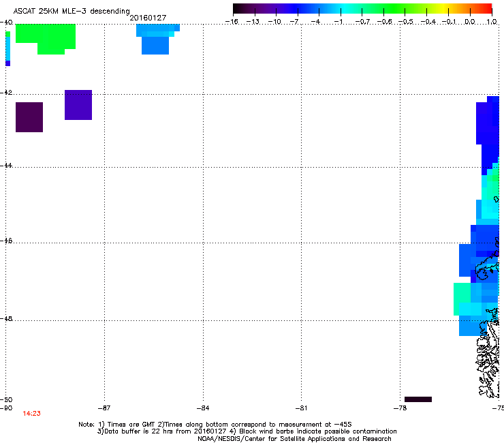Click the violet square at -42 latitude near -88

(78, 105)
